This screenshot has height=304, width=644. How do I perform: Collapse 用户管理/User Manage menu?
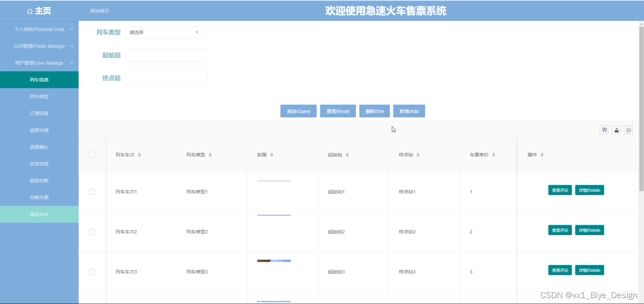pyautogui.click(x=39, y=63)
